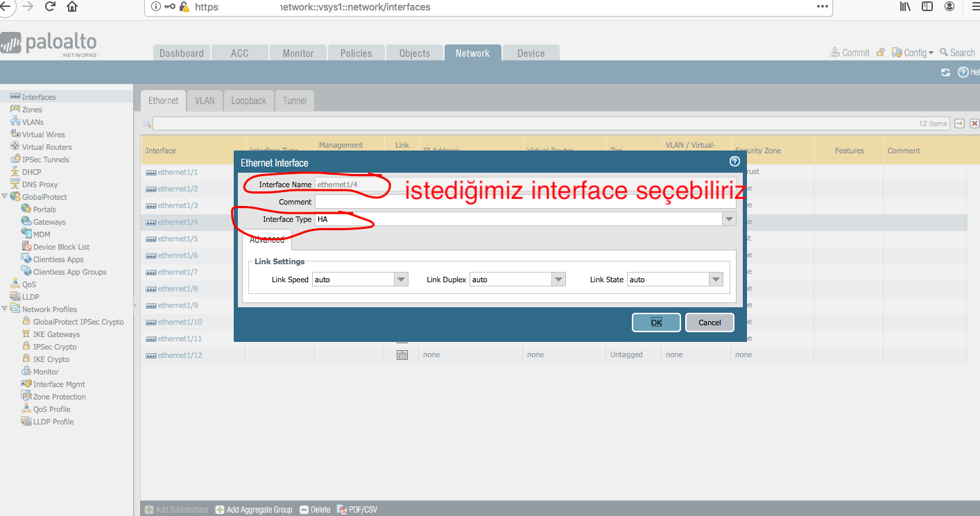
Task: Click the browser home icon
Action: [x=72, y=7]
